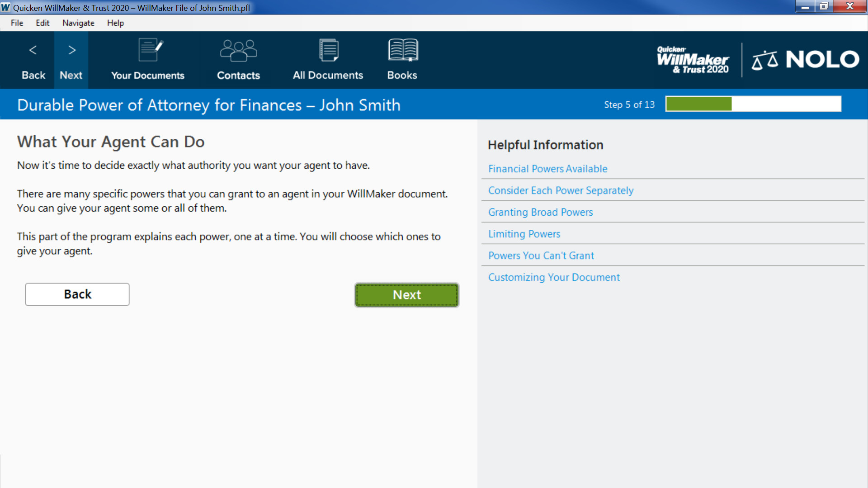Open the Edit menu
The width and height of the screenshot is (868, 488).
pyautogui.click(x=42, y=23)
